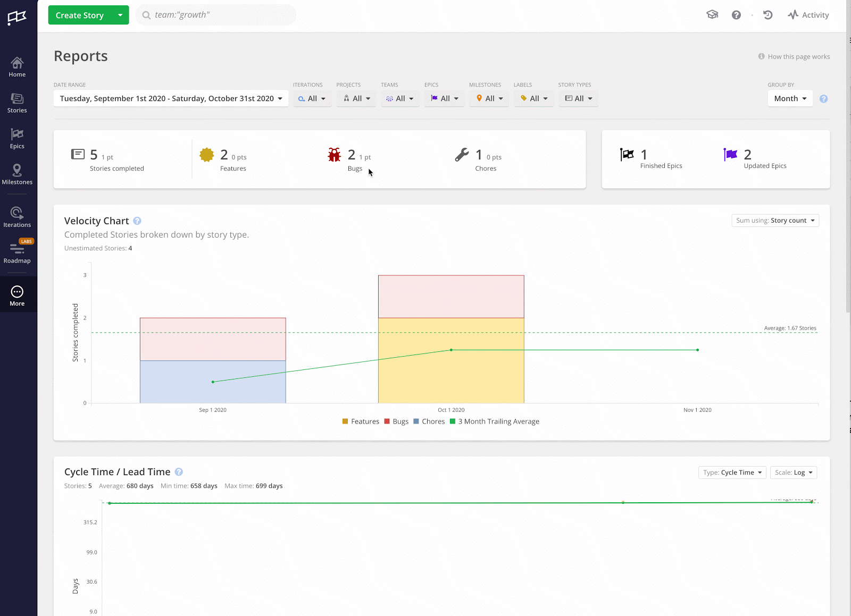
Task: Open Iterations in the sidebar
Action: (17, 217)
